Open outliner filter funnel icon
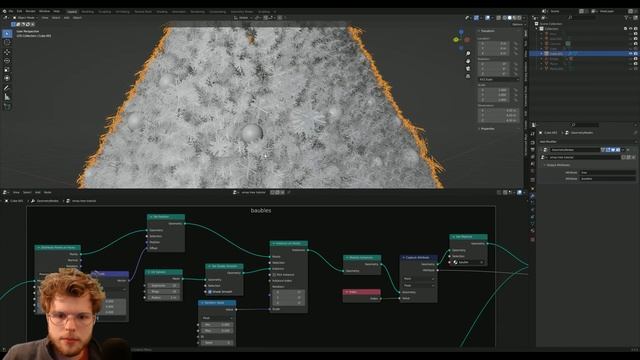 pos(627,18)
